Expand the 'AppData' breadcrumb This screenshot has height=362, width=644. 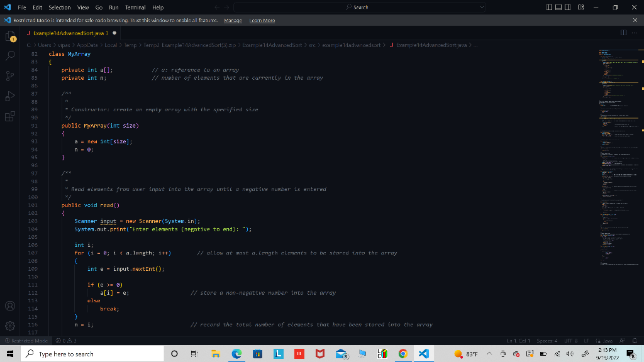click(x=87, y=45)
